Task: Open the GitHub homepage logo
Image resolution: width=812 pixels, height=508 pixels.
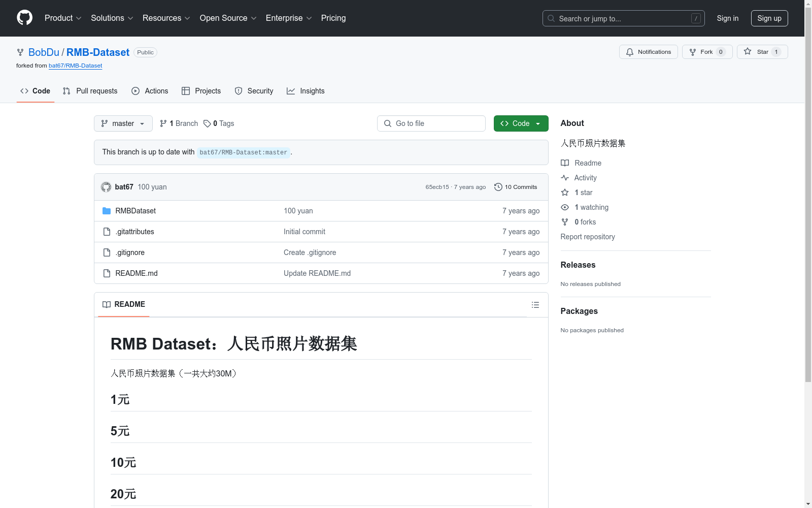Action: pos(24,18)
